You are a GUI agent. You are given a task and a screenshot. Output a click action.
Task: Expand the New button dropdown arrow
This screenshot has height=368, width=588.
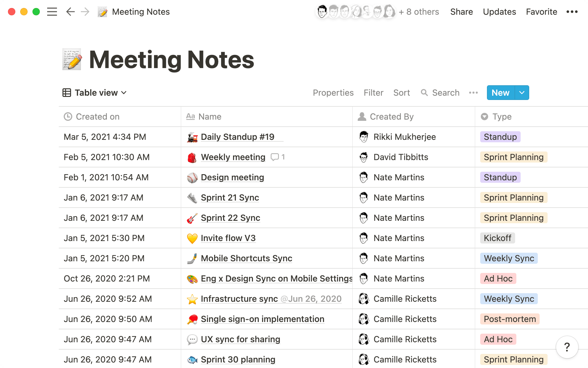click(x=522, y=93)
